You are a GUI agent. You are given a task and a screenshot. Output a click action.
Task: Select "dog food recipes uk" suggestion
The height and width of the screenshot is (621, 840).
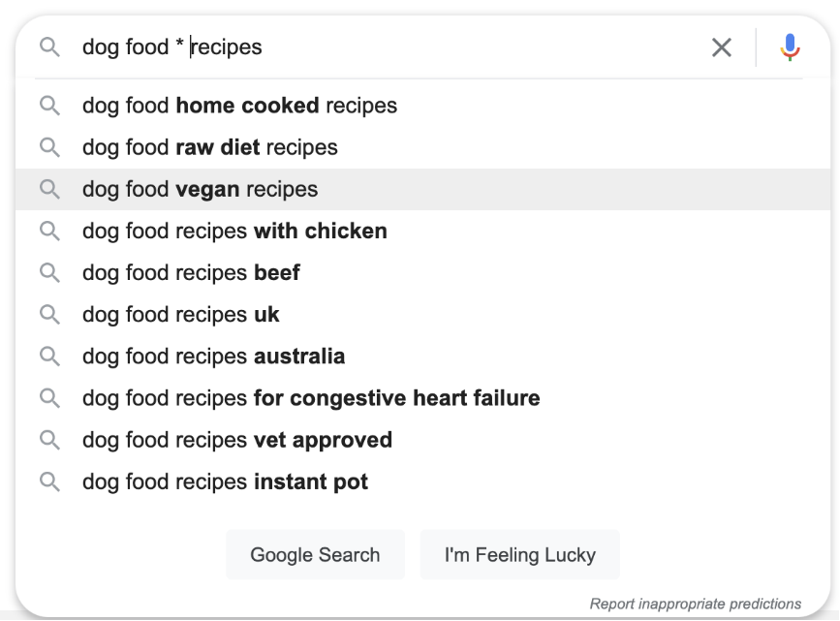(x=181, y=315)
